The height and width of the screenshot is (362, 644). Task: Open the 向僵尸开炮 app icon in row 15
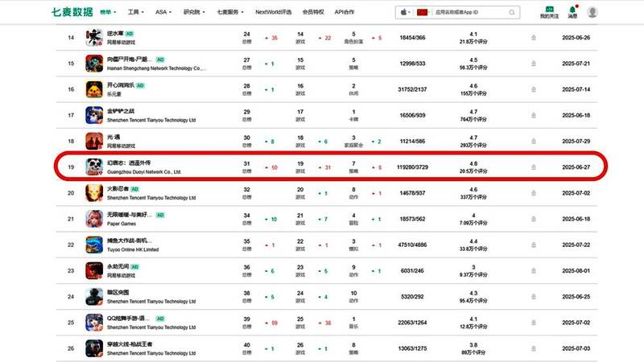(x=94, y=64)
